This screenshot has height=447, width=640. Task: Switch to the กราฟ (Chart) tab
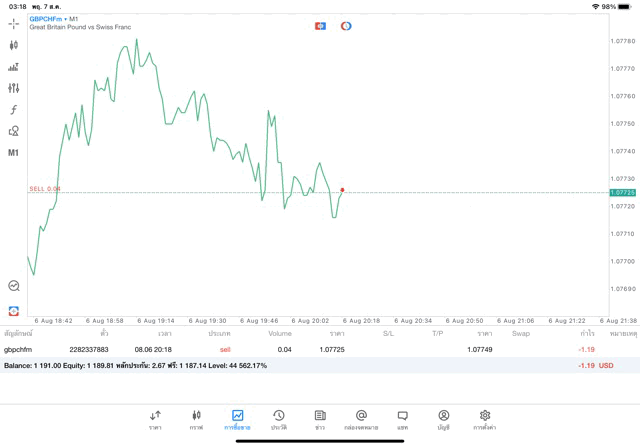[x=196, y=418]
